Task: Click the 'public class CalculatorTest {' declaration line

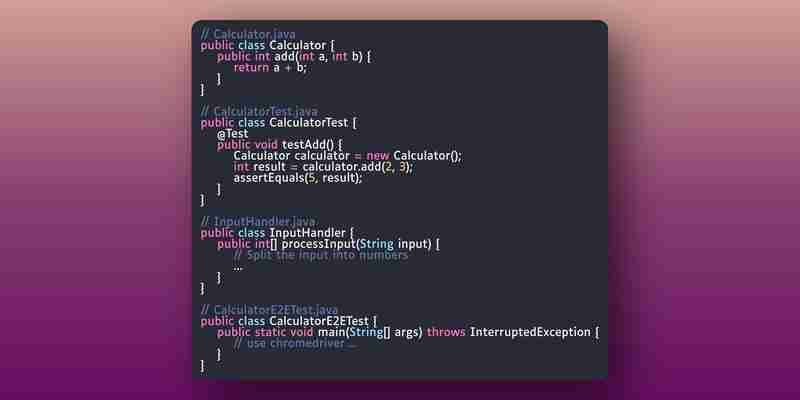Action: (x=279, y=123)
